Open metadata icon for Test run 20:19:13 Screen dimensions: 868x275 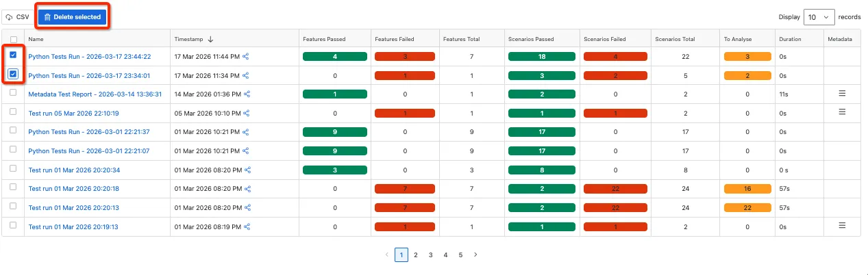[x=842, y=224]
